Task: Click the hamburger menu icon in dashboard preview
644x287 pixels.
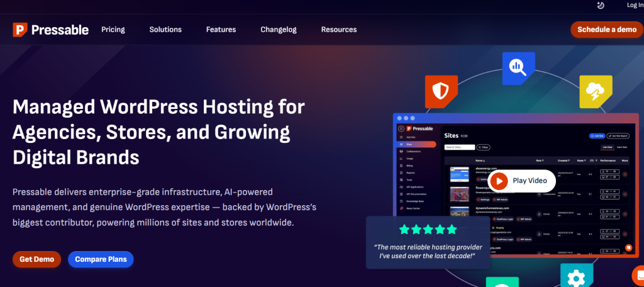Action: pos(401,128)
